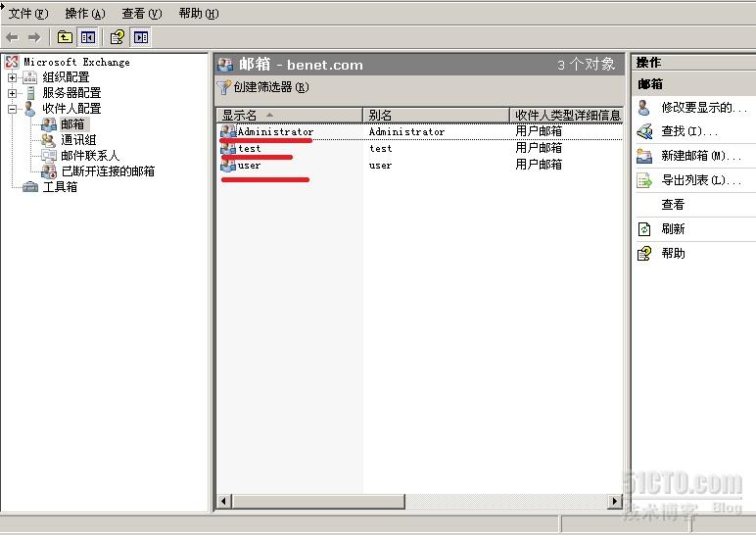The height and width of the screenshot is (535, 756).
Task: Expand the 组织配置 tree node
Action: [12, 77]
